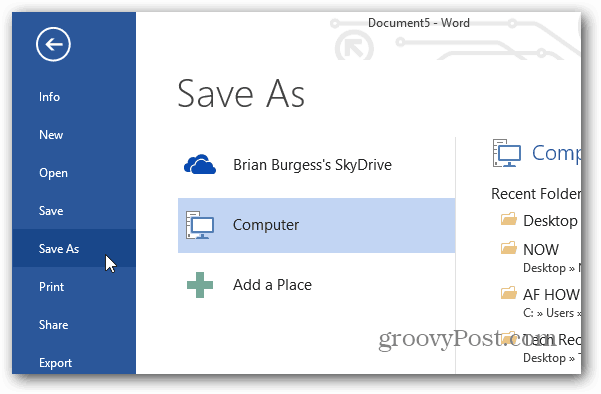Click the Recent Folders heading
This screenshot has width=601, height=394.
[x=536, y=194]
